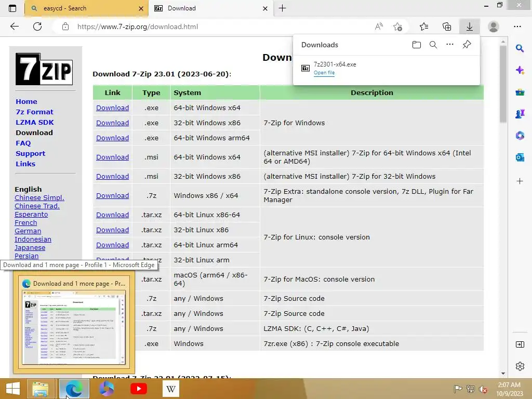The image size is (532, 399).
Task: Download 64-bit Windows arm64 .exe
Action: tap(112, 138)
